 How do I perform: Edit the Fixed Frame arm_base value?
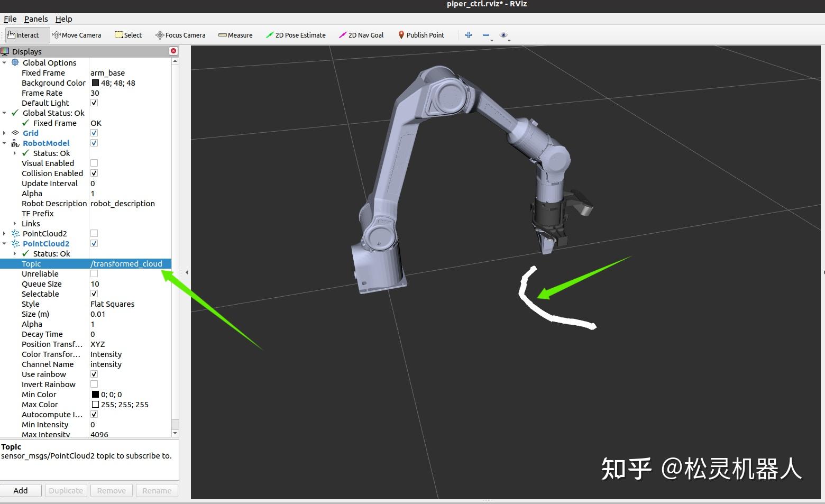[130, 72]
